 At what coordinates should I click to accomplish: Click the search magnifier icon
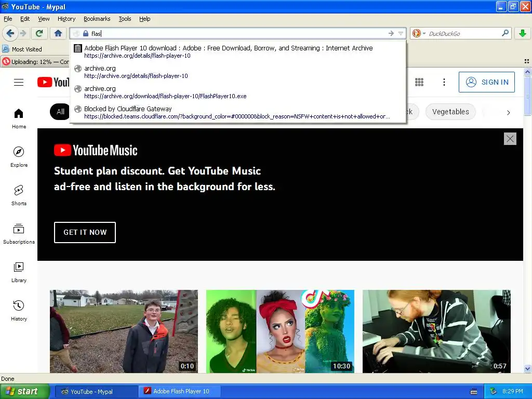pyautogui.click(x=505, y=33)
